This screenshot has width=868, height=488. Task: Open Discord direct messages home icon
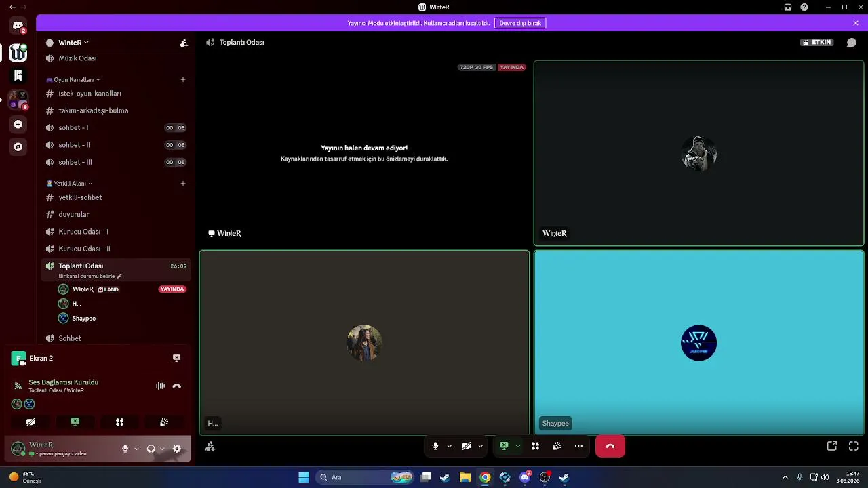tap(18, 26)
